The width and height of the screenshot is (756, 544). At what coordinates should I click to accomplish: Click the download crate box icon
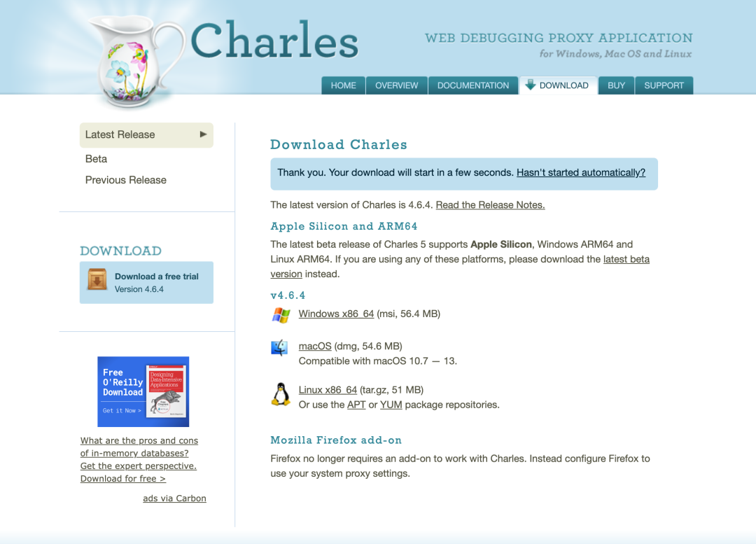point(97,280)
